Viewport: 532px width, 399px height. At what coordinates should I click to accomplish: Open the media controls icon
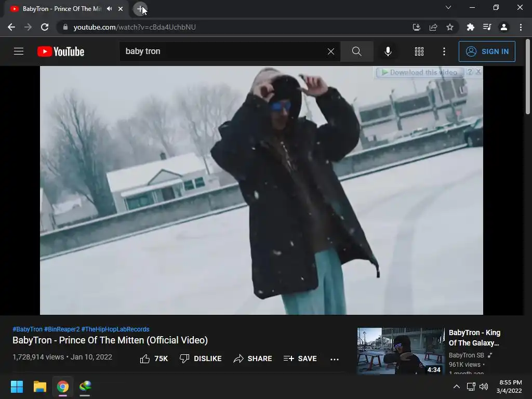(487, 27)
